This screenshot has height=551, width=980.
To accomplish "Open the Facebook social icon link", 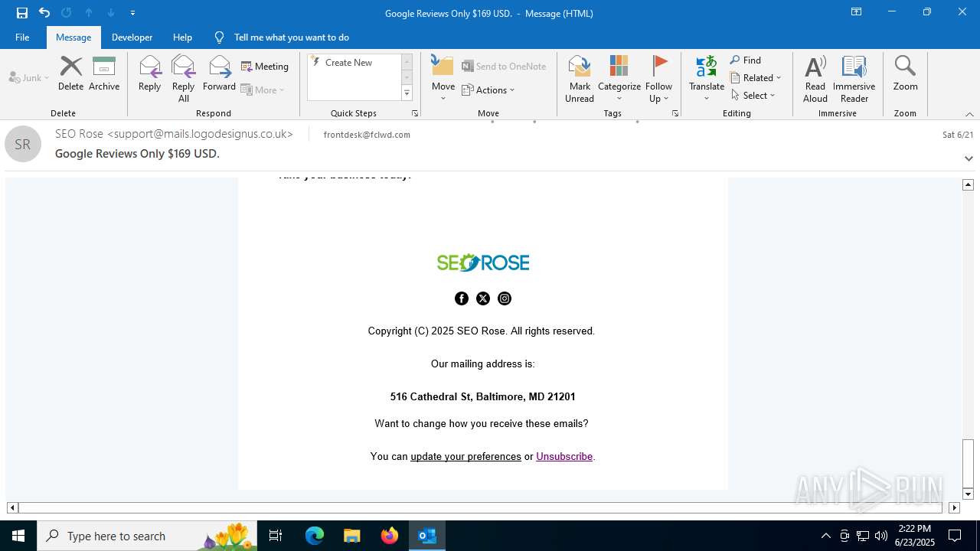I will tap(462, 298).
